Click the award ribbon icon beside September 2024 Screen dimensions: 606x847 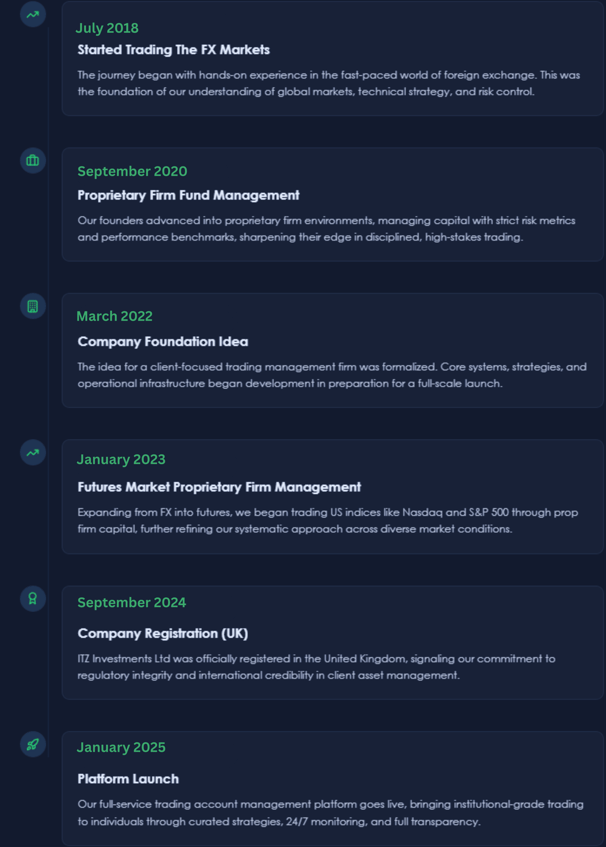click(x=33, y=599)
